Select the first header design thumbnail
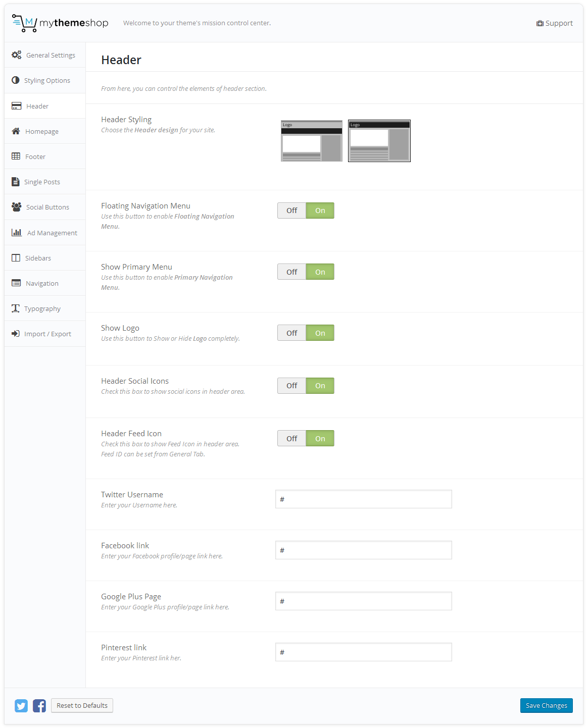 [x=312, y=141]
